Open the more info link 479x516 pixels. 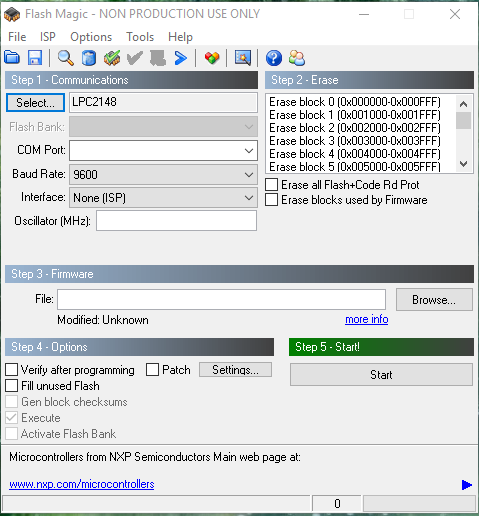click(366, 319)
